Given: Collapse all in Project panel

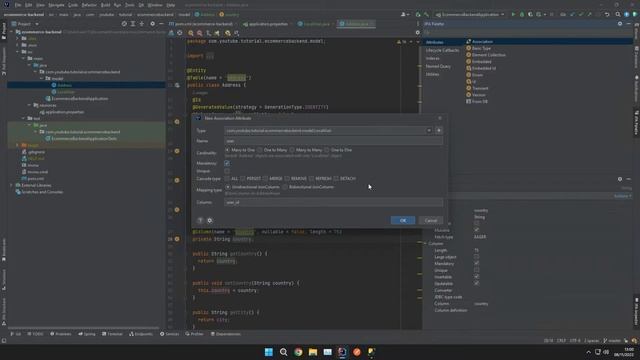Looking at the screenshot, I should point(142,24).
